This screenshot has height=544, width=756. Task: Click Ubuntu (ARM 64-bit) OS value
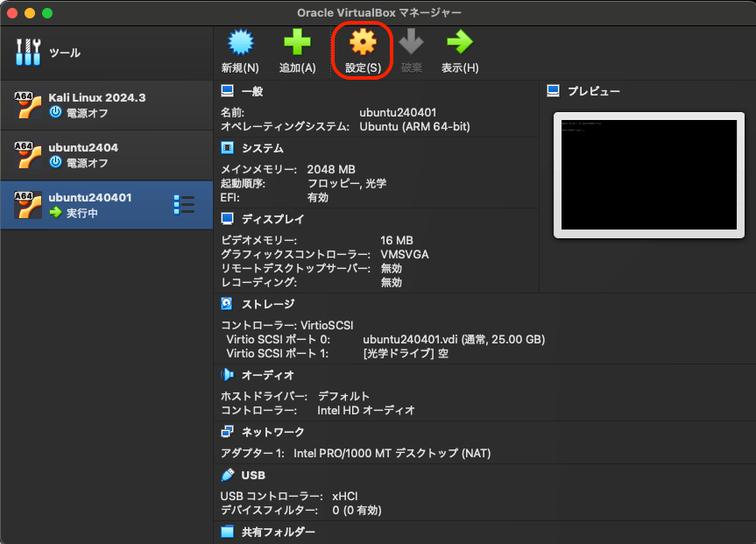coord(414,126)
